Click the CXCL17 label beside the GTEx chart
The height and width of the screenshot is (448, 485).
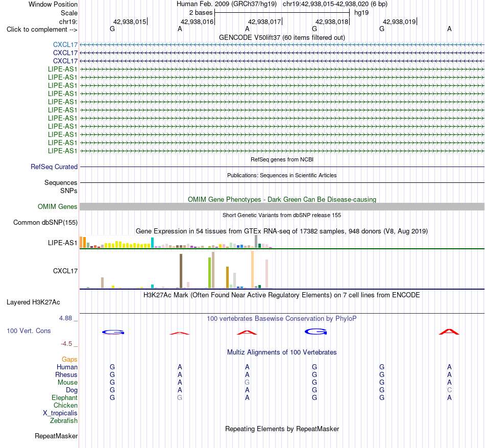pyautogui.click(x=65, y=271)
